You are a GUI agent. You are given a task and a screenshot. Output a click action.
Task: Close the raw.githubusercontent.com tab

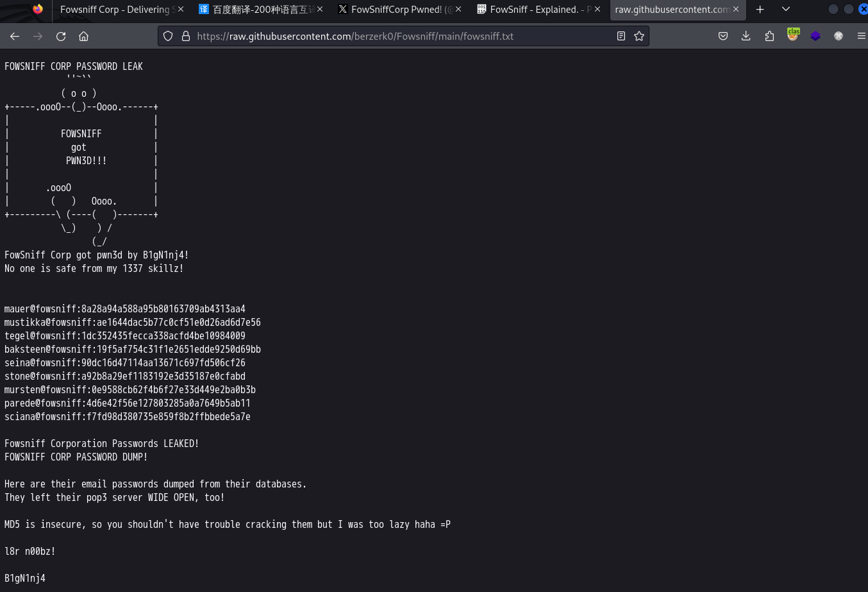tap(736, 10)
